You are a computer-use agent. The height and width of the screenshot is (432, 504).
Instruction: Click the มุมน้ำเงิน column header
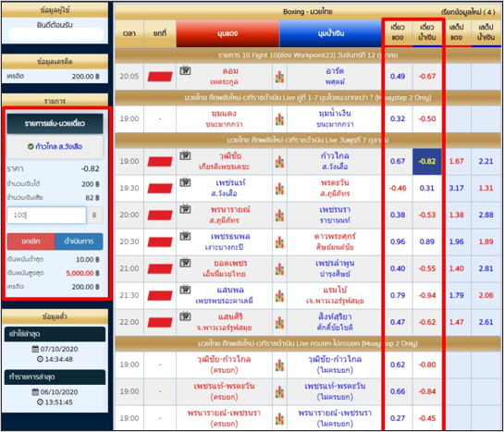[x=331, y=33]
